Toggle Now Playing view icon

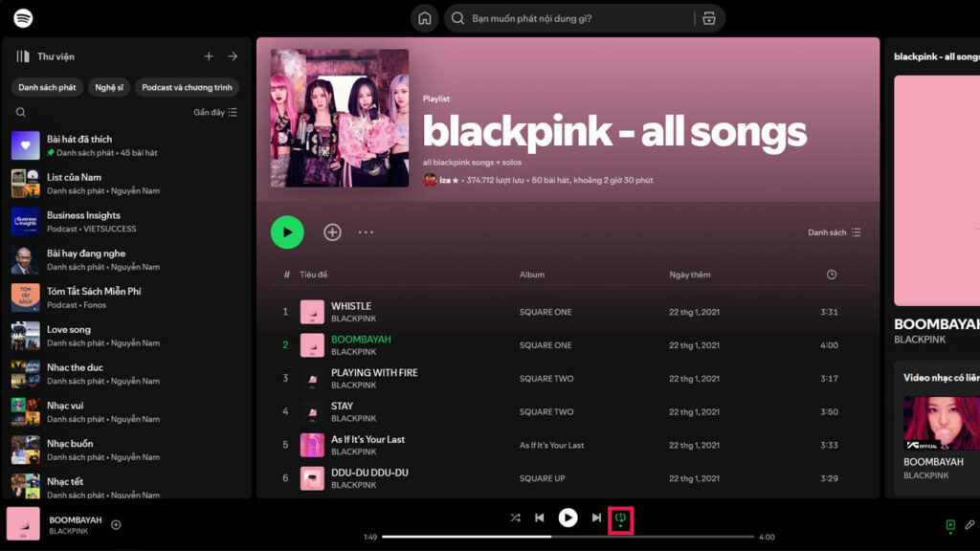pos(950,525)
